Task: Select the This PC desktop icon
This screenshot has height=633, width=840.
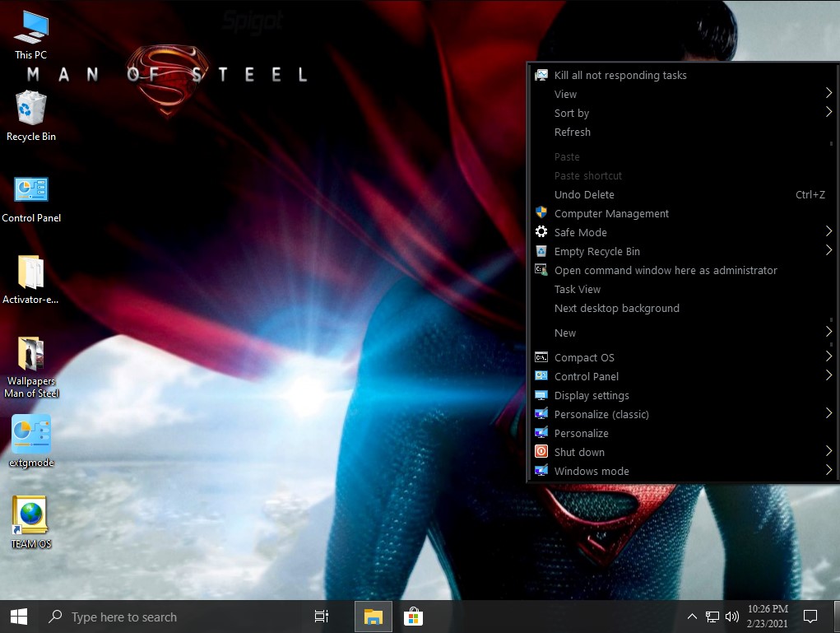Action: point(30,35)
